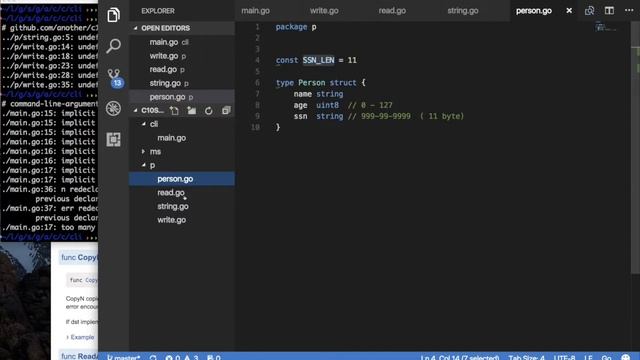Split the editor layout
The width and height of the screenshot is (640, 360).
coord(609,11)
